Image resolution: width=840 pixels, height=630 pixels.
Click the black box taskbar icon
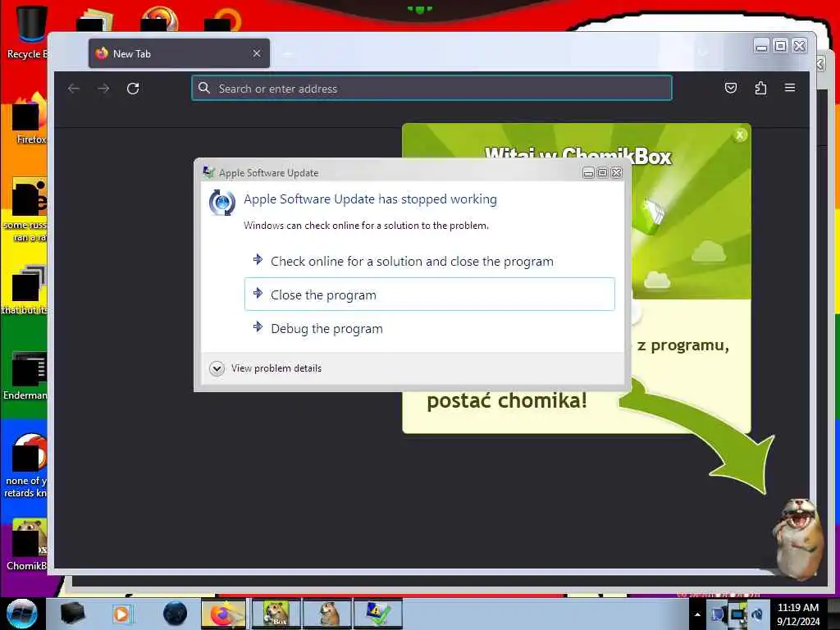coord(73,614)
